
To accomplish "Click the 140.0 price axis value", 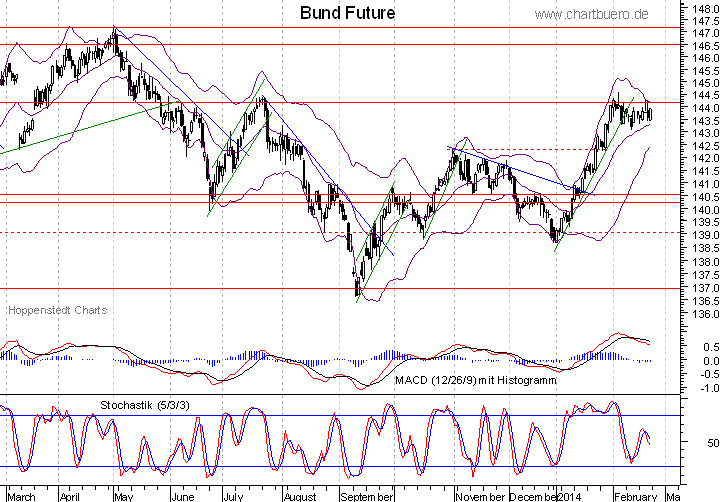I will pyautogui.click(x=706, y=209).
